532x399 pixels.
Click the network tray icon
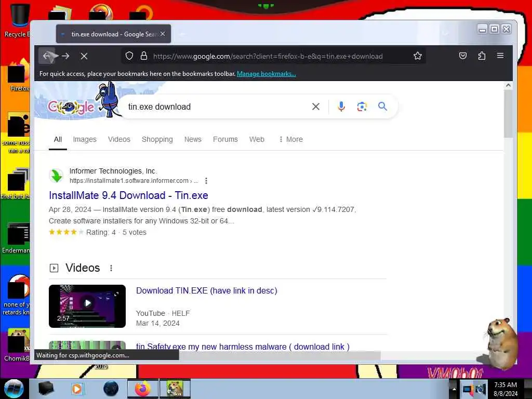(x=468, y=389)
